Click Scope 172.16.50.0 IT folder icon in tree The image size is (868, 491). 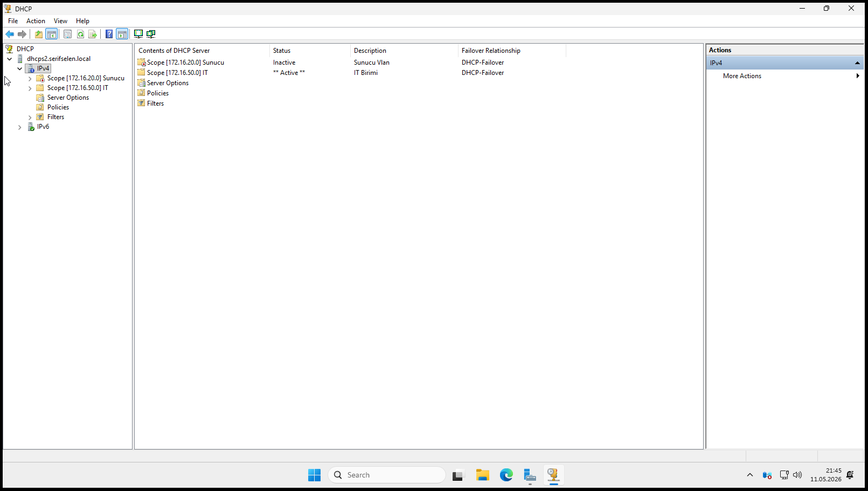[x=40, y=88]
